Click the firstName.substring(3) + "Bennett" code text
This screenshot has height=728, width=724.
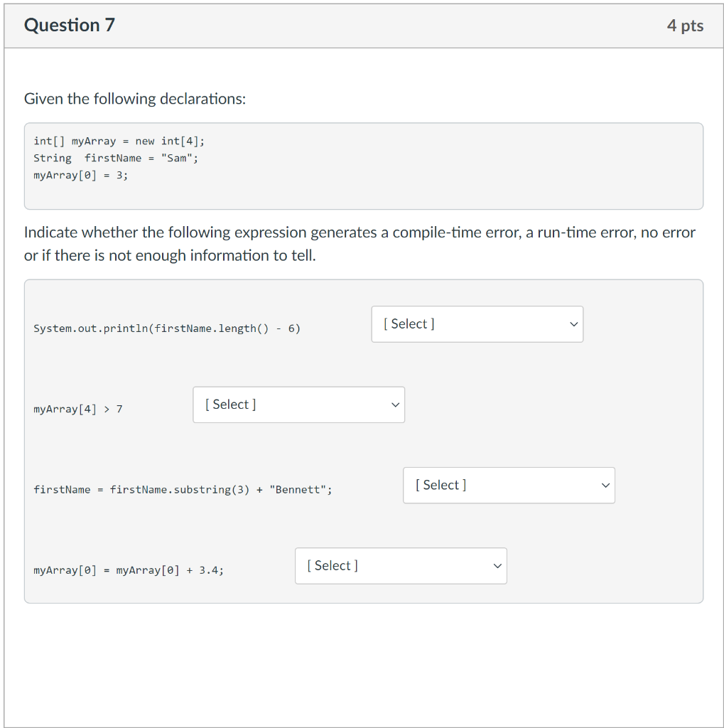[183, 490]
